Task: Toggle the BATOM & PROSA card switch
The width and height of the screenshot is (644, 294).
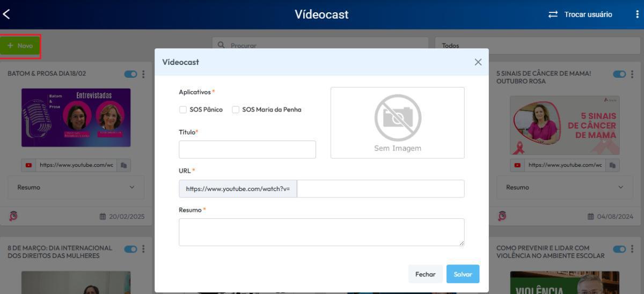Action: (130, 74)
